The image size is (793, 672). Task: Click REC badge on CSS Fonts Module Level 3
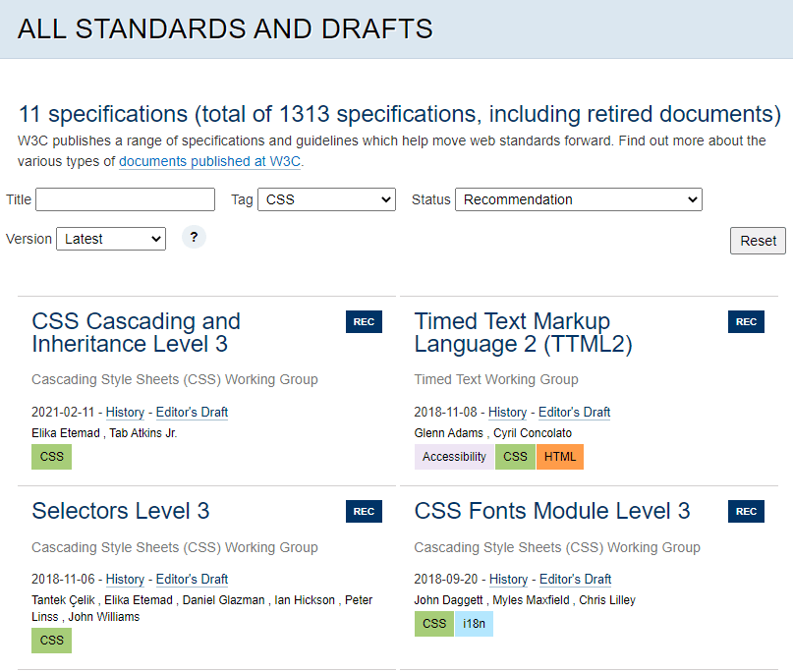746,511
